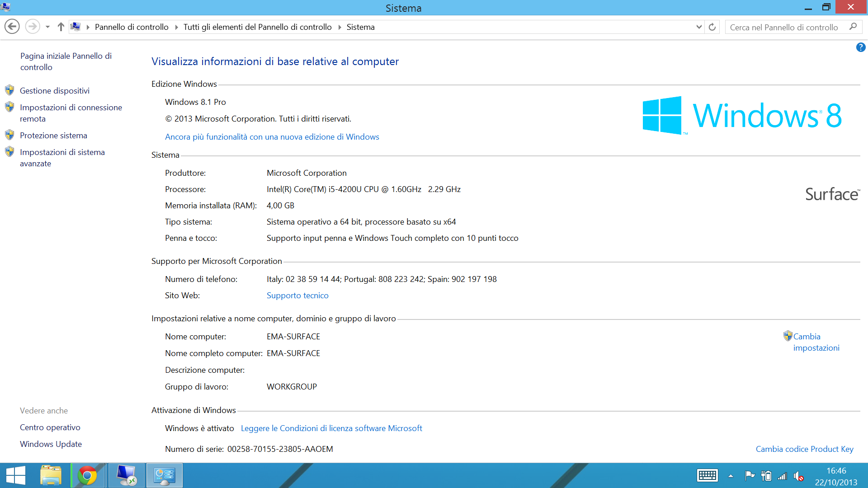The height and width of the screenshot is (488, 868).
Task: Click the search magnifier icon
Action: click(x=853, y=27)
